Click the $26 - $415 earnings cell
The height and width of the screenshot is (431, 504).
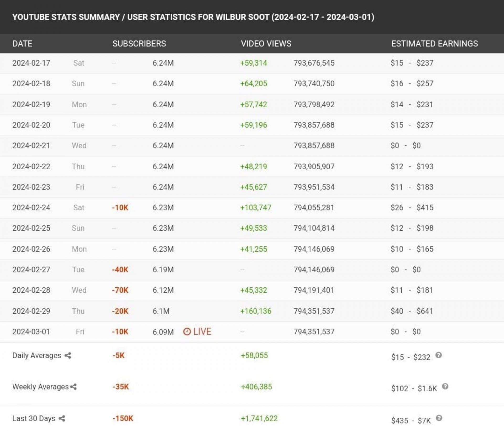(412, 208)
